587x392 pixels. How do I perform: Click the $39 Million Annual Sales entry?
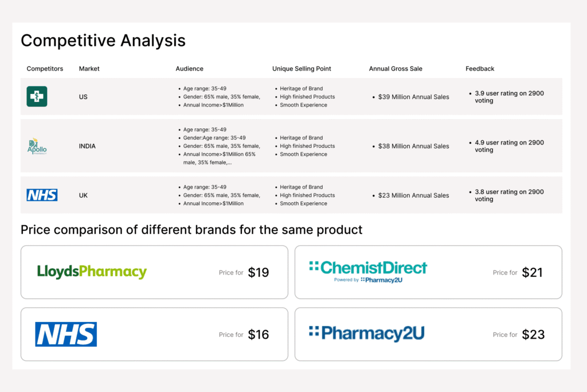[413, 97]
